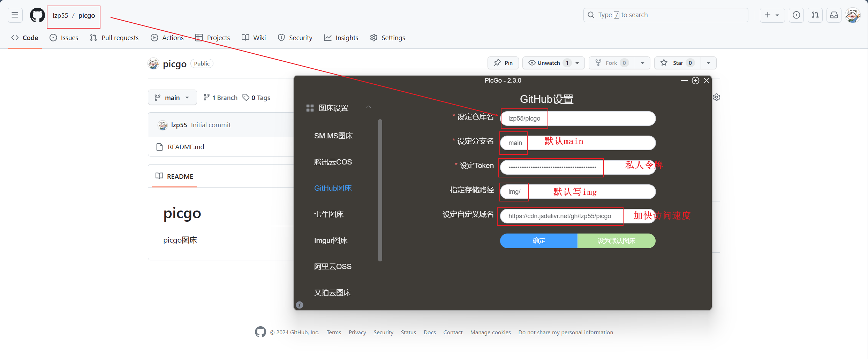Screen dimensions: 868x359
Task: Select GitHub图床 in PicGo sidebar
Action: (x=333, y=188)
